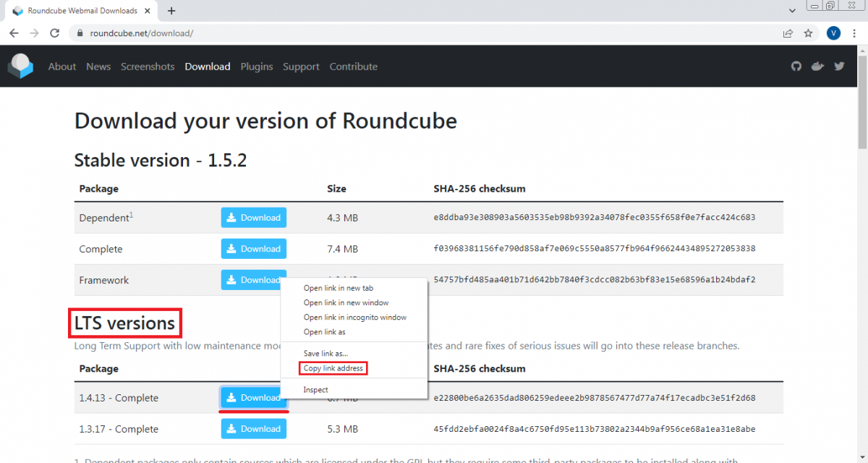
Task: Click Complete checksum f03968381...
Action: click(595, 249)
